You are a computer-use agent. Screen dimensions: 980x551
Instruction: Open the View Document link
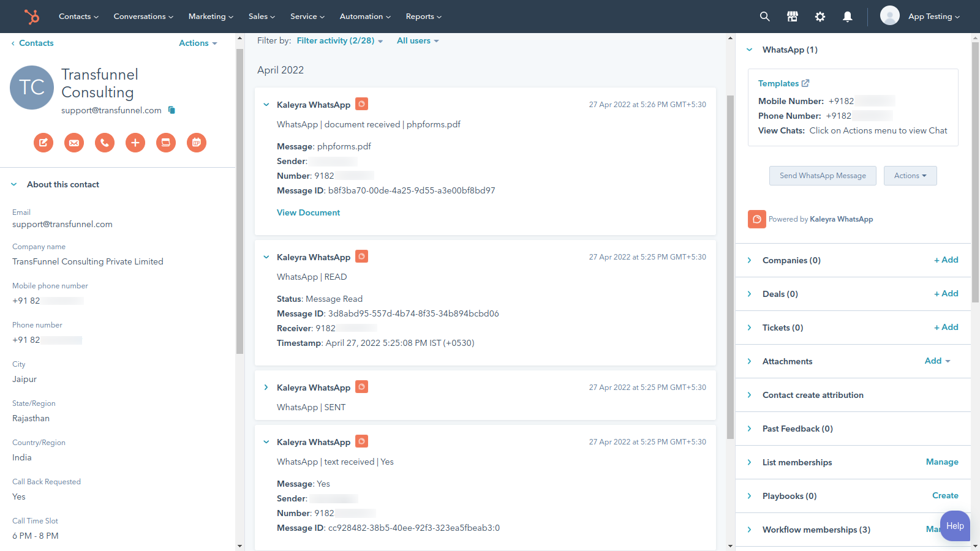308,212
